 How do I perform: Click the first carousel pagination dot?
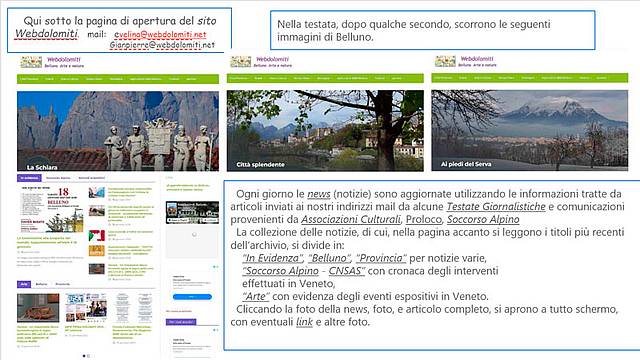pyautogui.click(x=84, y=356)
